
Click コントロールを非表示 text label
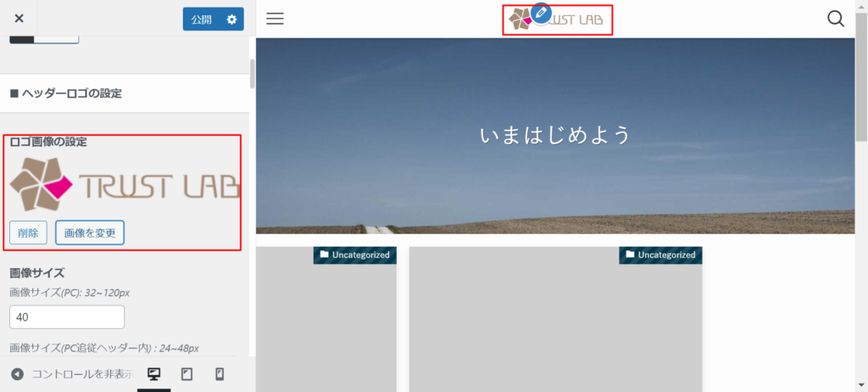[83, 374]
